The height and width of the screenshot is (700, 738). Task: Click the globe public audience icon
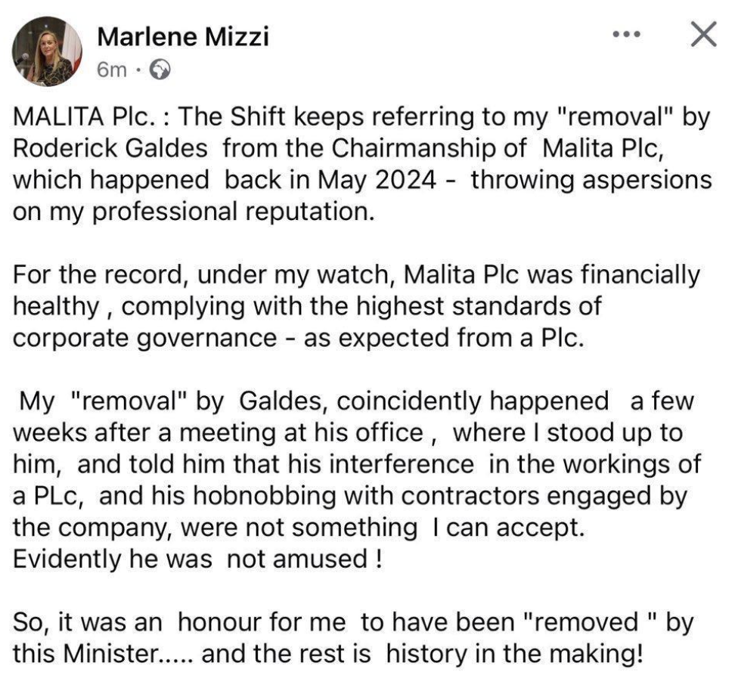point(160,70)
